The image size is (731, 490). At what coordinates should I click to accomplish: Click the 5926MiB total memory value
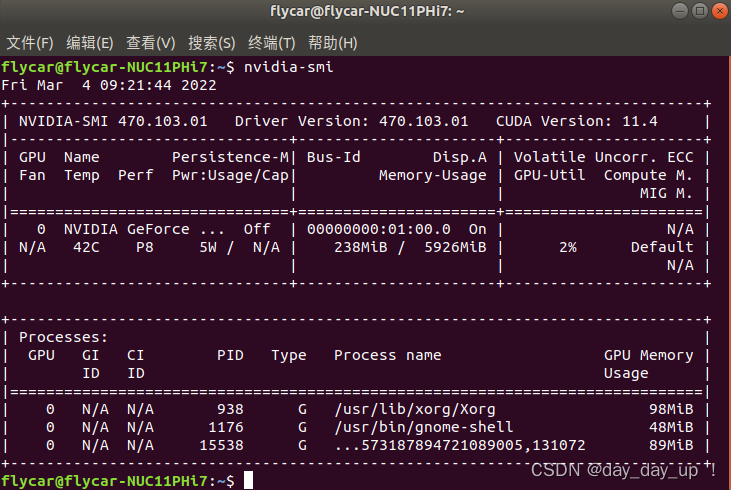click(455, 247)
